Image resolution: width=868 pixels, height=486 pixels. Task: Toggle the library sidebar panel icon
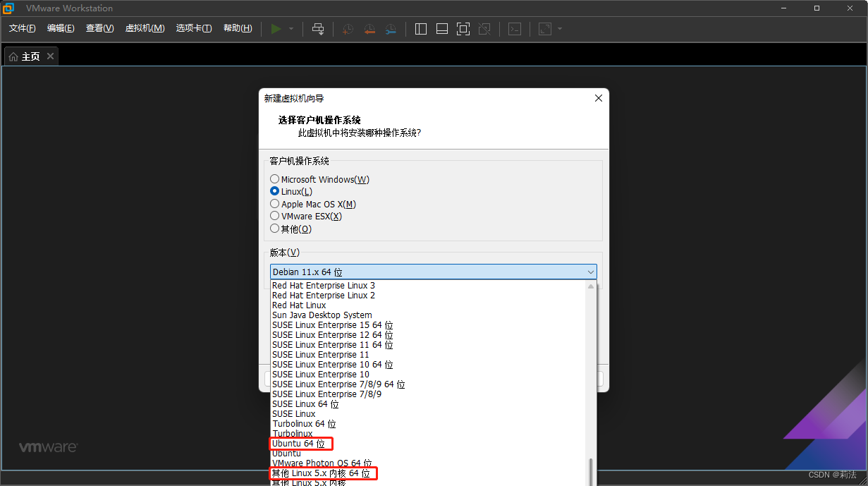[x=421, y=29]
